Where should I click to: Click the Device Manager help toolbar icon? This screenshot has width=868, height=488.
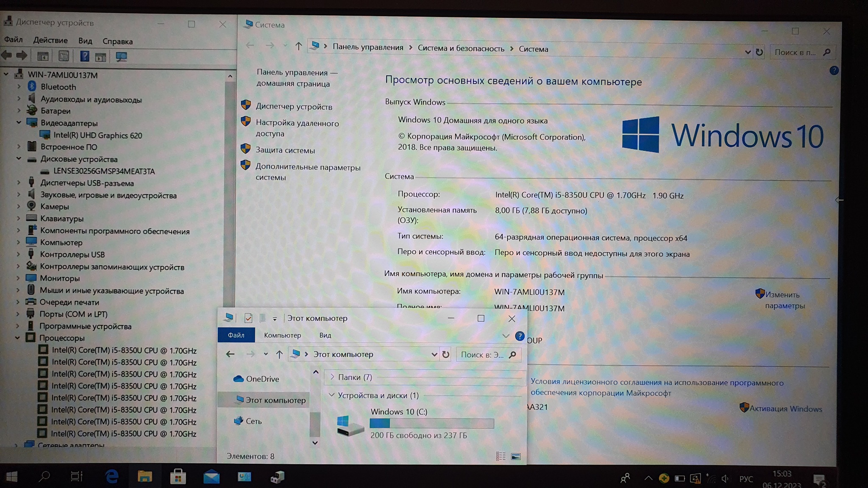[84, 56]
